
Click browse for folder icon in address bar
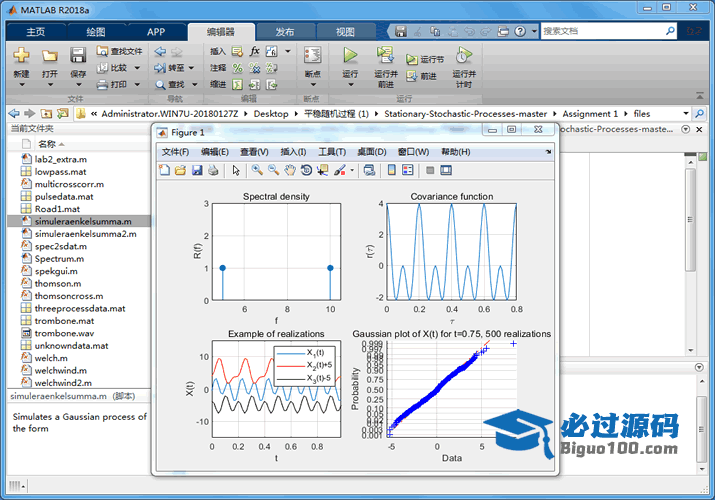pyautogui.click(x=62, y=113)
